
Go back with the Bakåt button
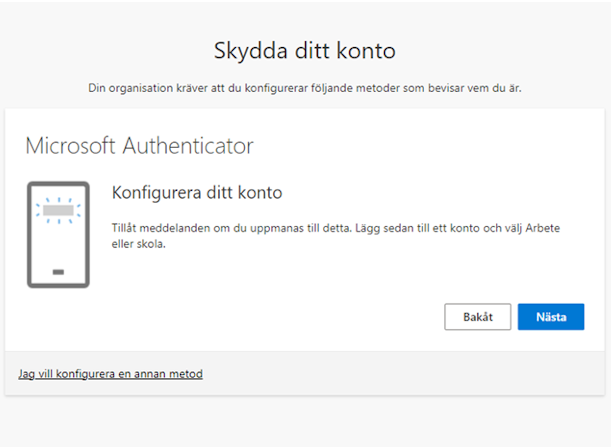point(477,317)
